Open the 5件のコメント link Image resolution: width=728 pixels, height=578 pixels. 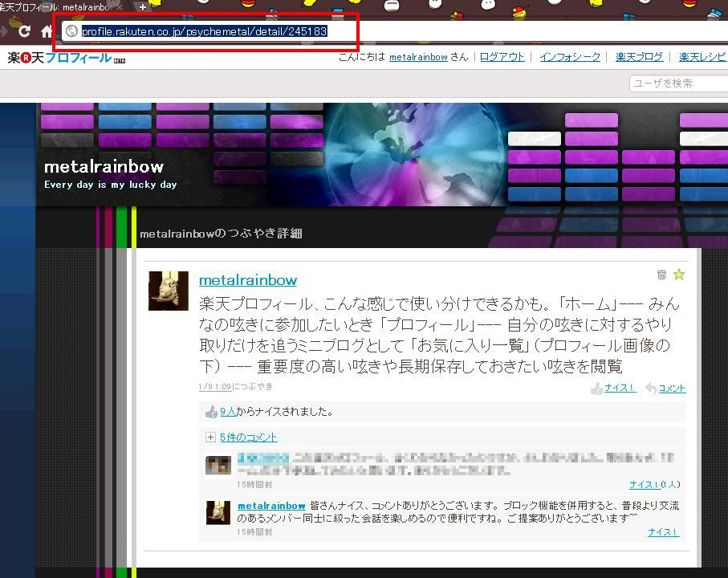248,438
